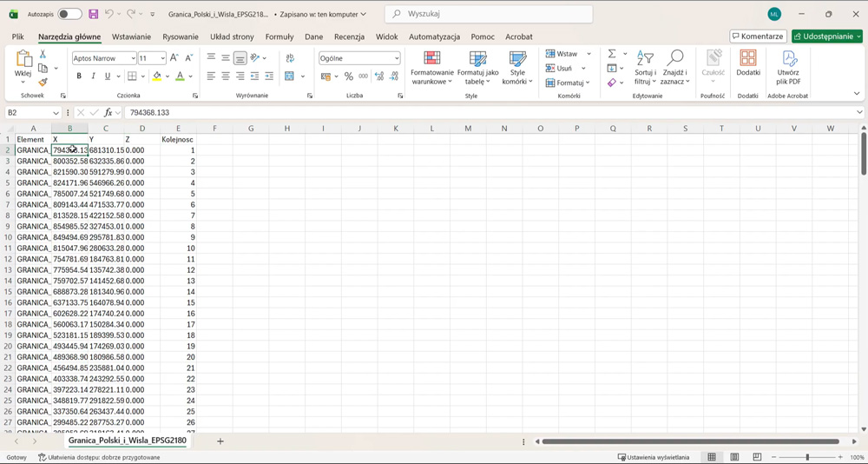Click the Format Painter brush icon
Image resolution: width=868 pixels, height=464 pixels.
coord(43,82)
